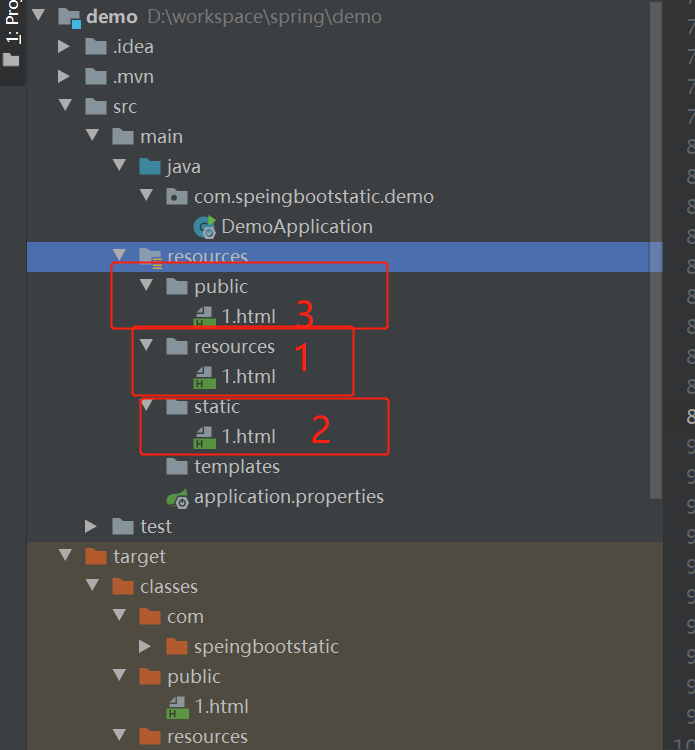The height and width of the screenshot is (750, 695).
Task: Click the static folder icon
Action: pos(177,407)
